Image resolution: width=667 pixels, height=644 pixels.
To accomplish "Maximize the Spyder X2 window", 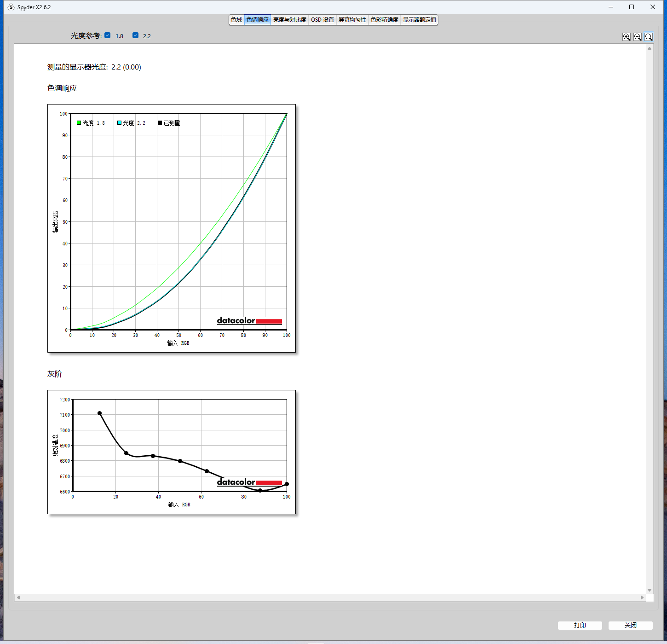I will point(632,7).
